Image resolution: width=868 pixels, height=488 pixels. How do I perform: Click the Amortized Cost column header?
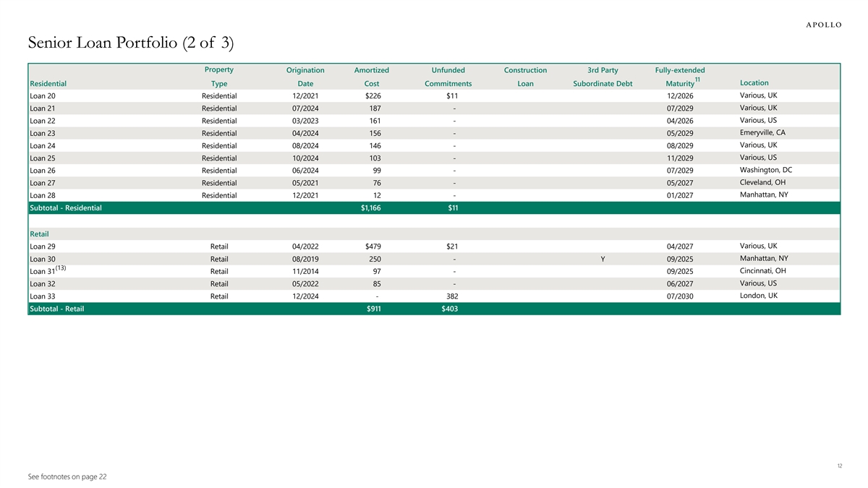[x=371, y=77]
